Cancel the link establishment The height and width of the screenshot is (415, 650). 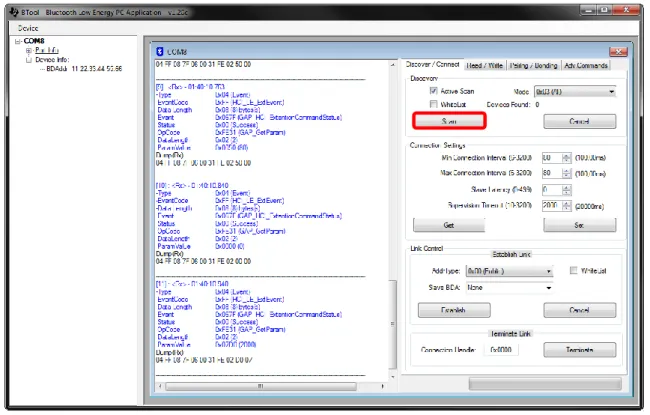coord(580,310)
